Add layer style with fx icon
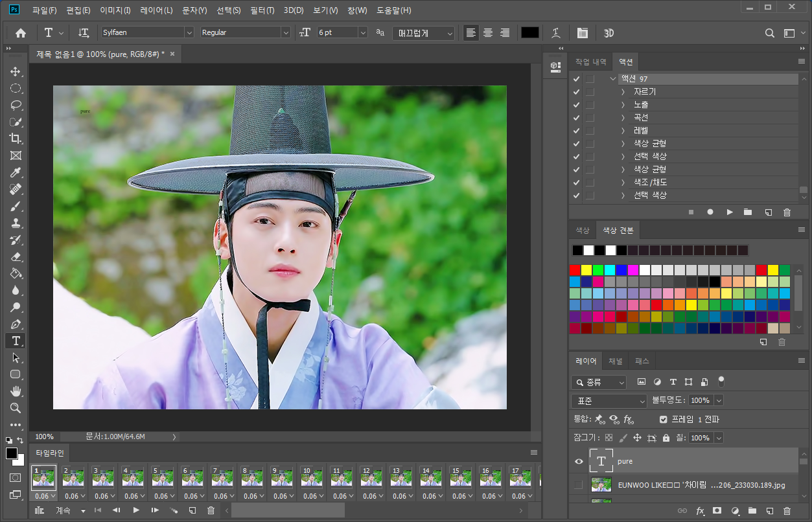Image resolution: width=812 pixels, height=522 pixels. click(700, 511)
